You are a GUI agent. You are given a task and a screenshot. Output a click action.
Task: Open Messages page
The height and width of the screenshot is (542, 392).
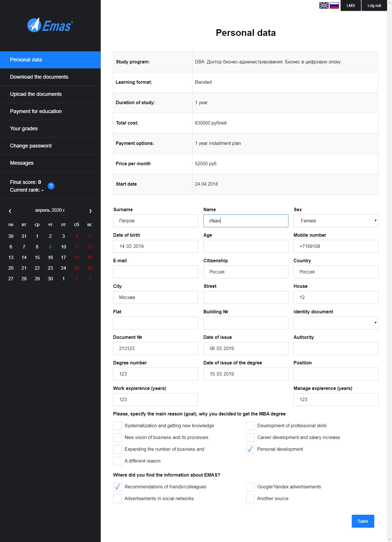pos(50,163)
